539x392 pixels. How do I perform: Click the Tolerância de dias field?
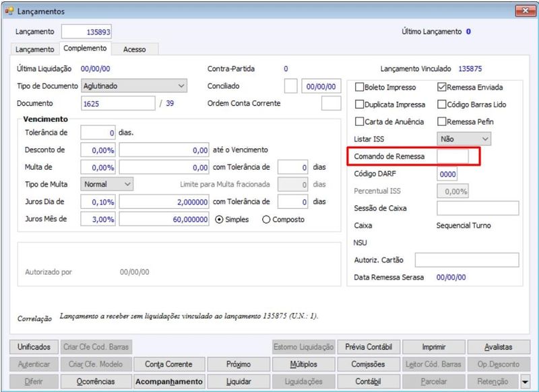click(98, 133)
